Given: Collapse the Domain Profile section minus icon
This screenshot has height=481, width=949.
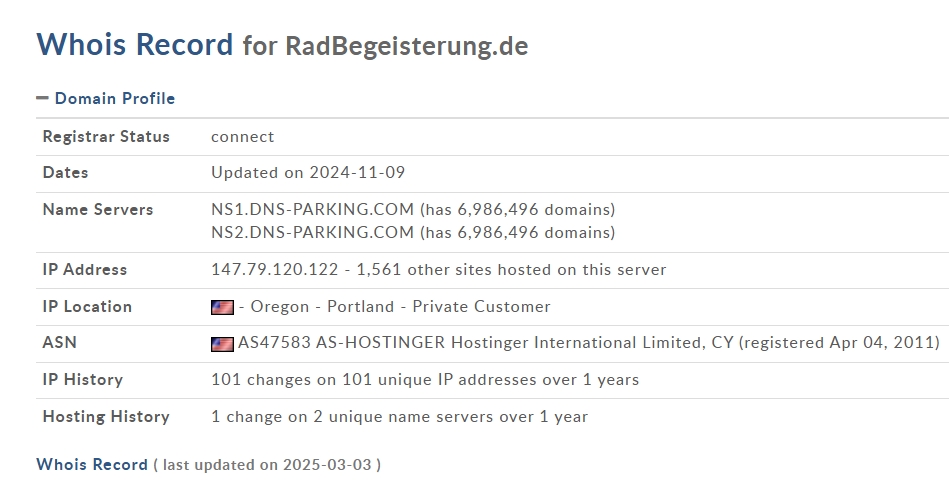Looking at the screenshot, I should (x=42, y=98).
